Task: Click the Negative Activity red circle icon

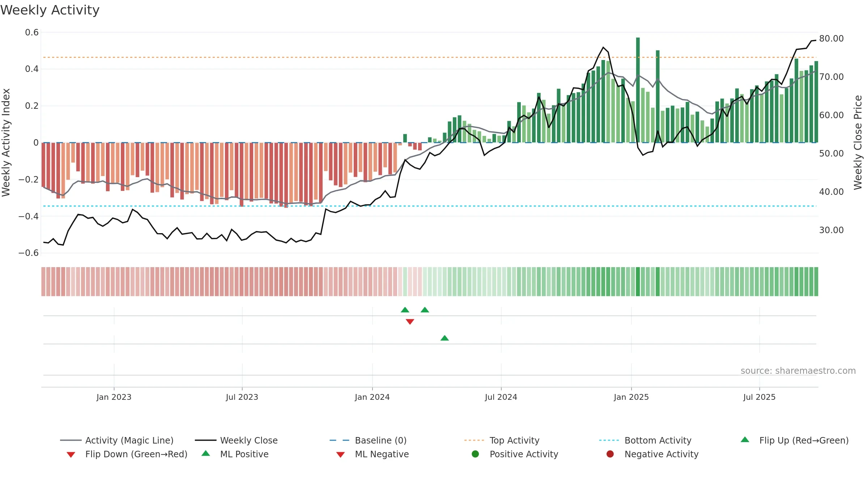Action: (610, 454)
